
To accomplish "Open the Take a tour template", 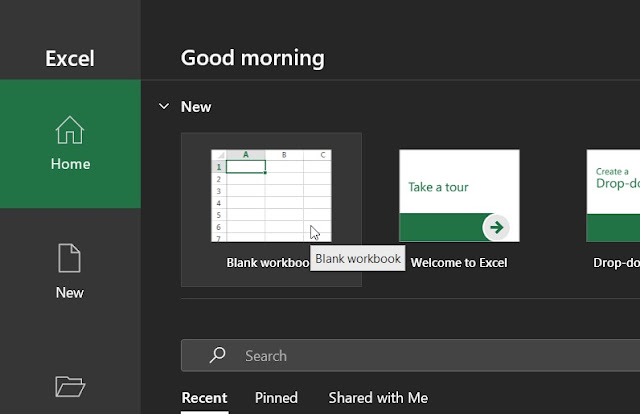I will (459, 196).
